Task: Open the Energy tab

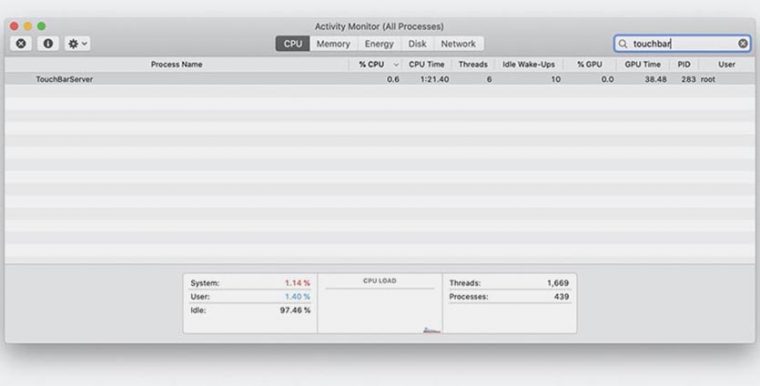Action: [379, 44]
